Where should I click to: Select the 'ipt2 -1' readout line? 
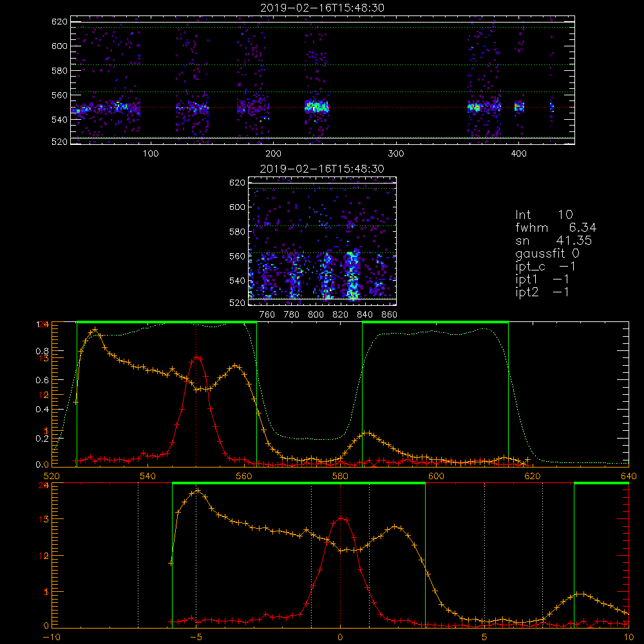[x=542, y=292]
